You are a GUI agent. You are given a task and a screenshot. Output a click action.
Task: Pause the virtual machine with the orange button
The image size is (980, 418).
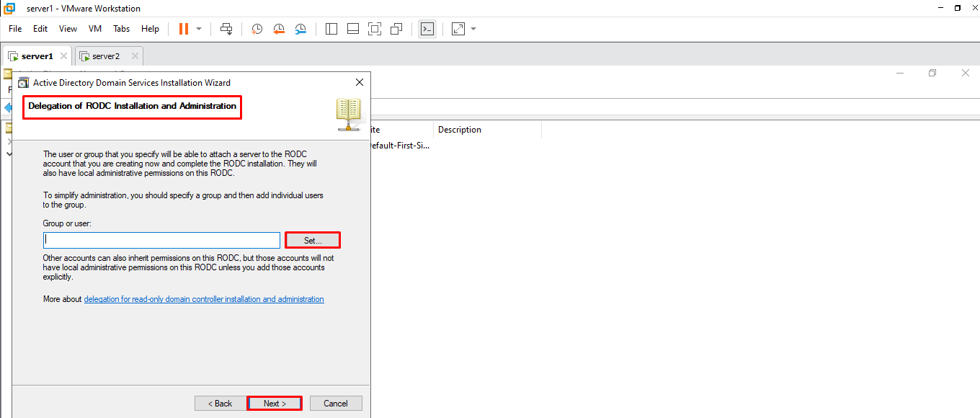(184, 29)
